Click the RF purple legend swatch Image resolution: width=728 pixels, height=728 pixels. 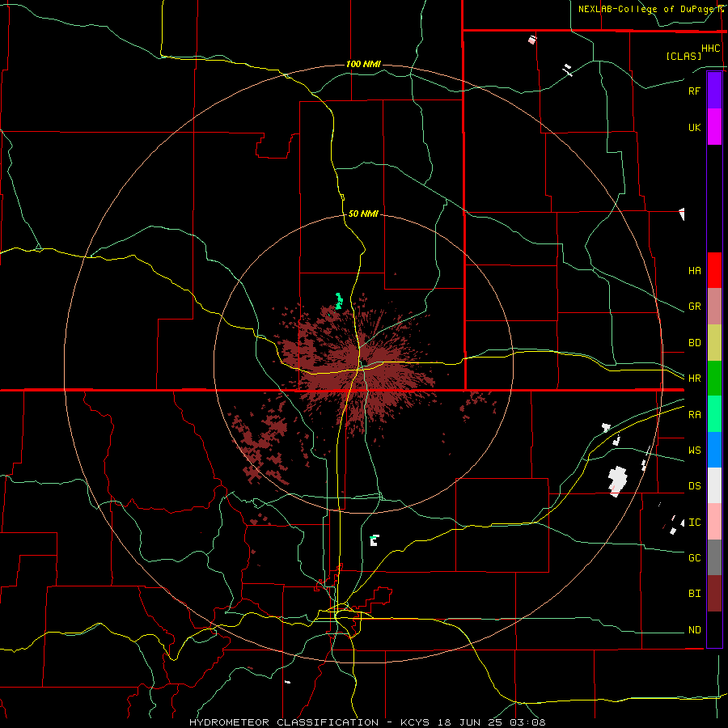(x=714, y=91)
